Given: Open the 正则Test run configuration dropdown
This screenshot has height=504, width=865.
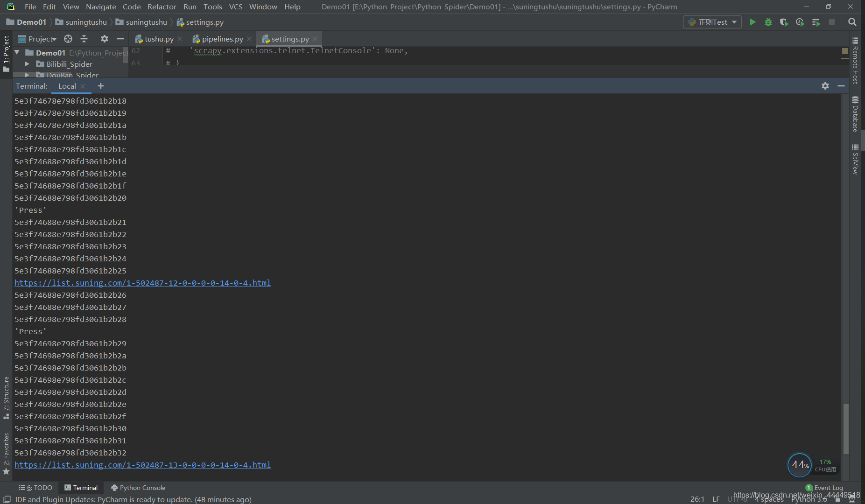Looking at the screenshot, I should 712,22.
